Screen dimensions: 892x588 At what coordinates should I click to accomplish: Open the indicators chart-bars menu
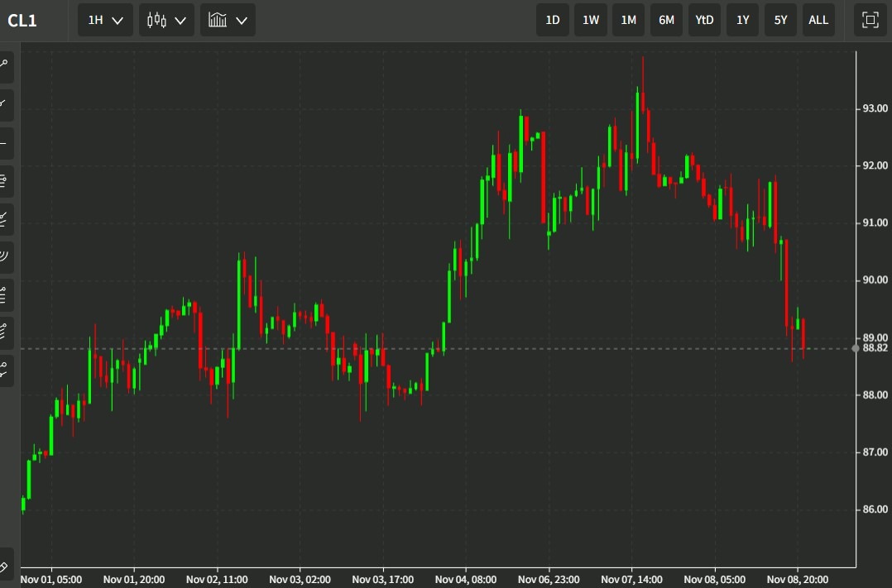(x=228, y=20)
